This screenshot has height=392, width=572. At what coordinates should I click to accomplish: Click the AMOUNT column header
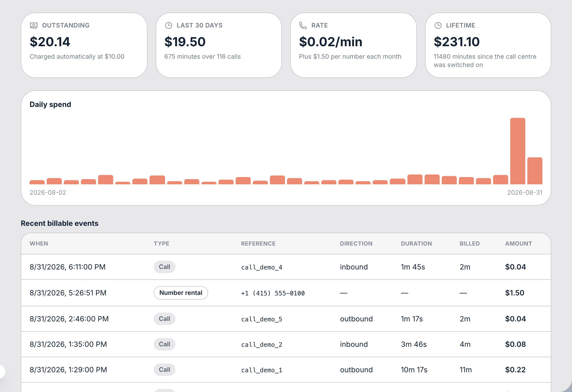tap(519, 244)
